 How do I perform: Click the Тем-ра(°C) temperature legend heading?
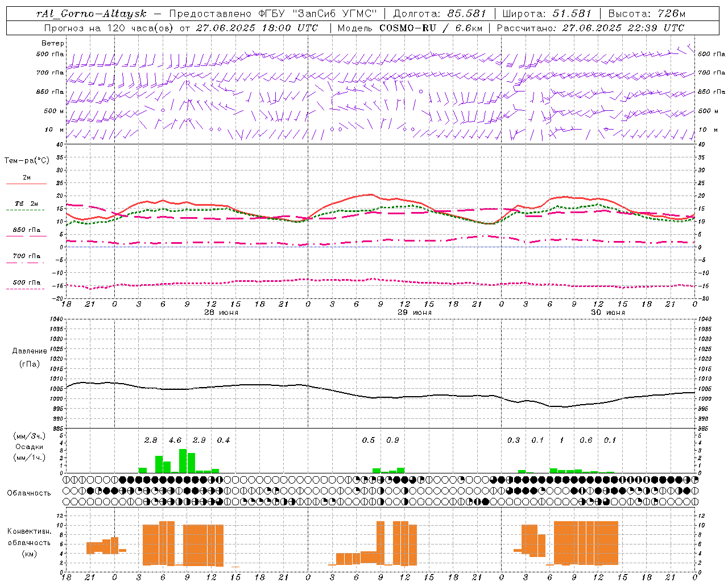pyautogui.click(x=27, y=160)
